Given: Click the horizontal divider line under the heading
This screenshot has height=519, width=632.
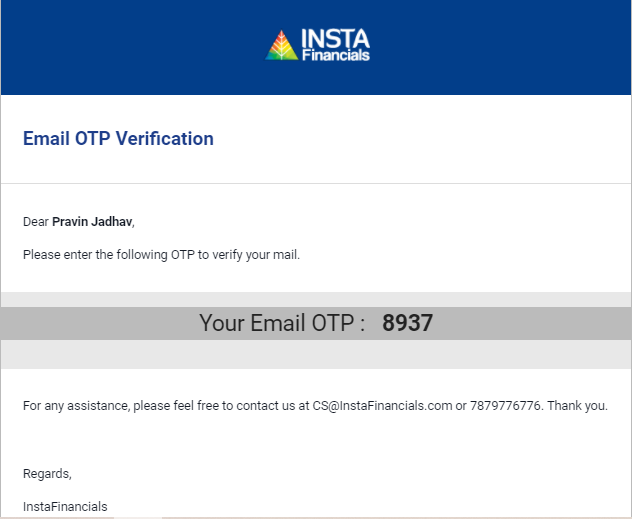Looking at the screenshot, I should point(316,183).
